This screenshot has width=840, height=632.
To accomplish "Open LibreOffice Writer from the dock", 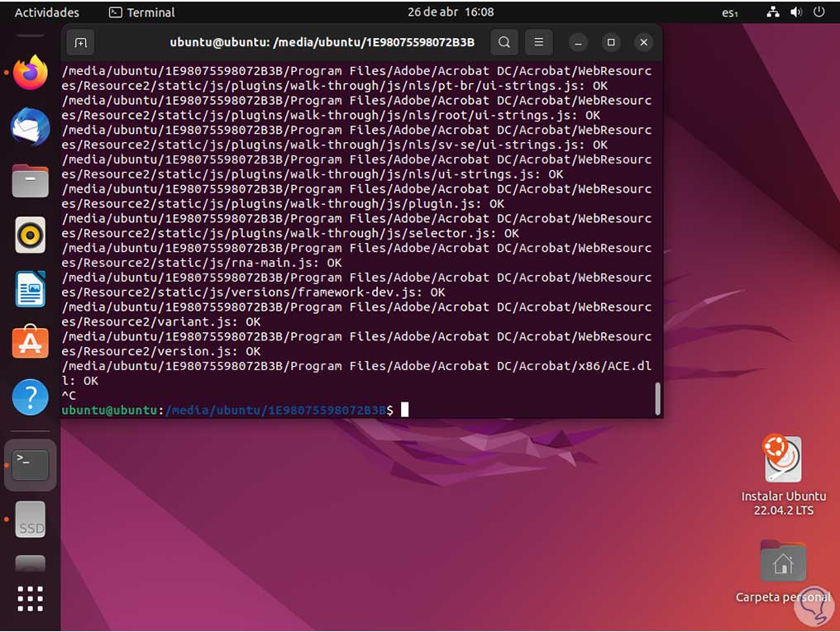I will click(30, 289).
